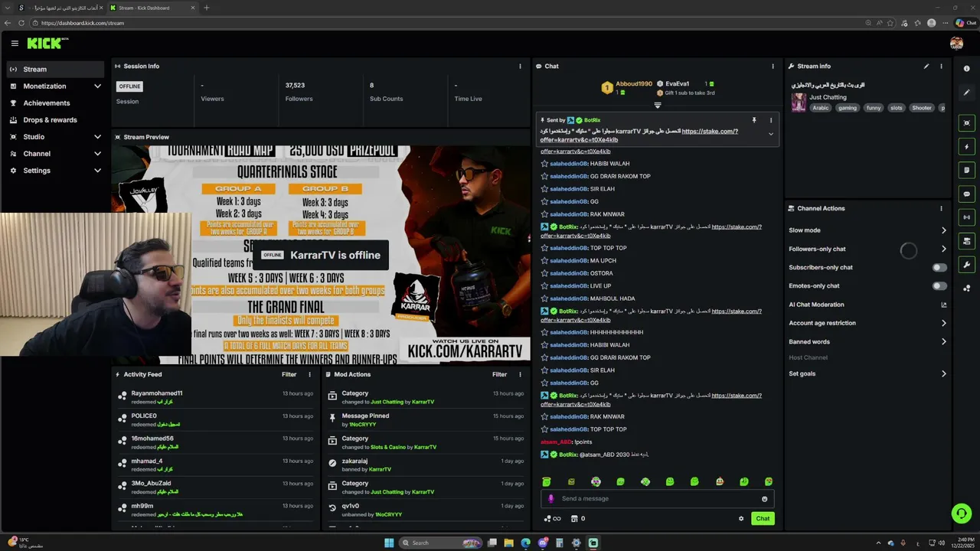
Task: Open the hamburger navigation menu
Action: [x=15, y=44]
